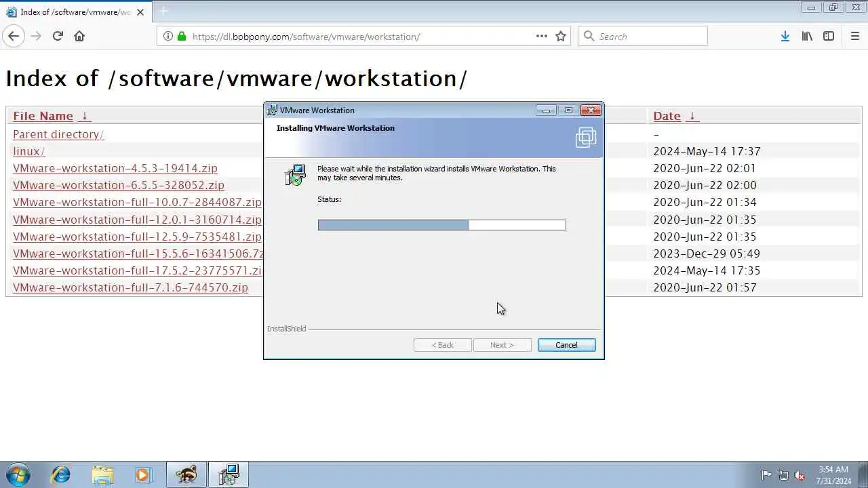Image resolution: width=868 pixels, height=488 pixels.
Task: Select the Index of /software/vmware browser tab
Action: [x=77, y=12]
